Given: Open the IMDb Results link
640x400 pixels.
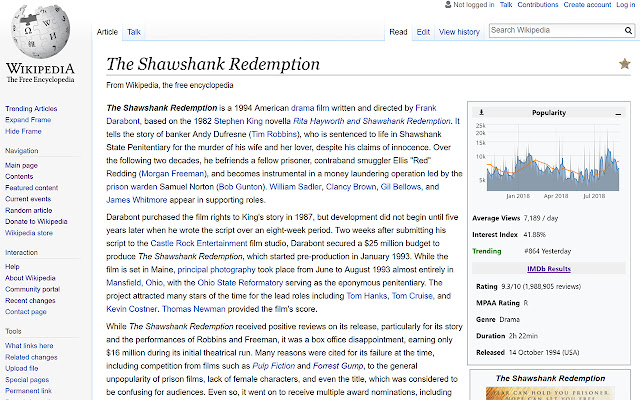Looking at the screenshot, I should pyautogui.click(x=548, y=269).
